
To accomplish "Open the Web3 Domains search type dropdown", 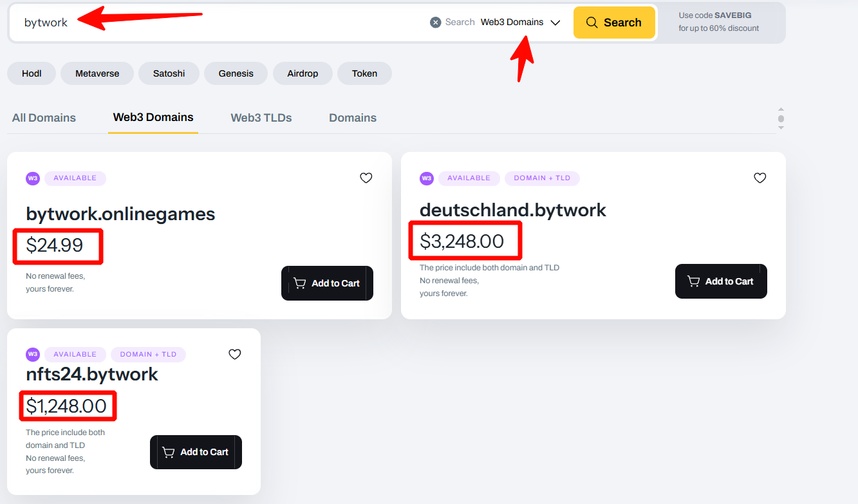I will [x=520, y=23].
